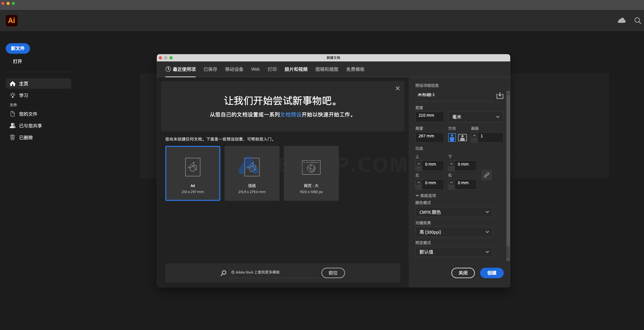Viewport: 644px width, 330px height.
Task: Switch to the 最近使用项 tab
Action: [x=181, y=69]
